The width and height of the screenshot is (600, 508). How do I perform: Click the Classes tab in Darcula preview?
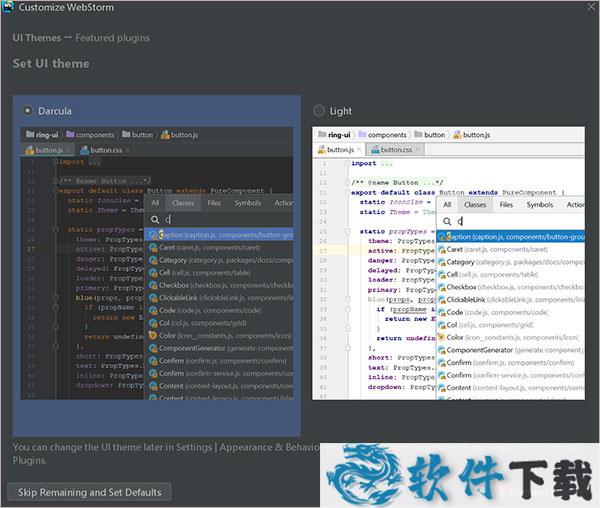coord(183,203)
